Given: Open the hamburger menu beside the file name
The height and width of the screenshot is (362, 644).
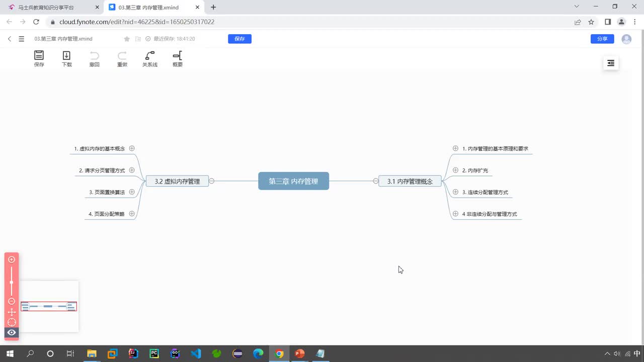Looking at the screenshot, I should pos(21,39).
